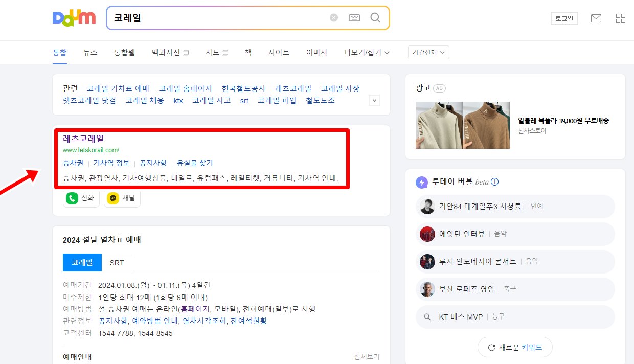Click the 로그인 button
The height and width of the screenshot is (364, 634).
click(x=564, y=18)
